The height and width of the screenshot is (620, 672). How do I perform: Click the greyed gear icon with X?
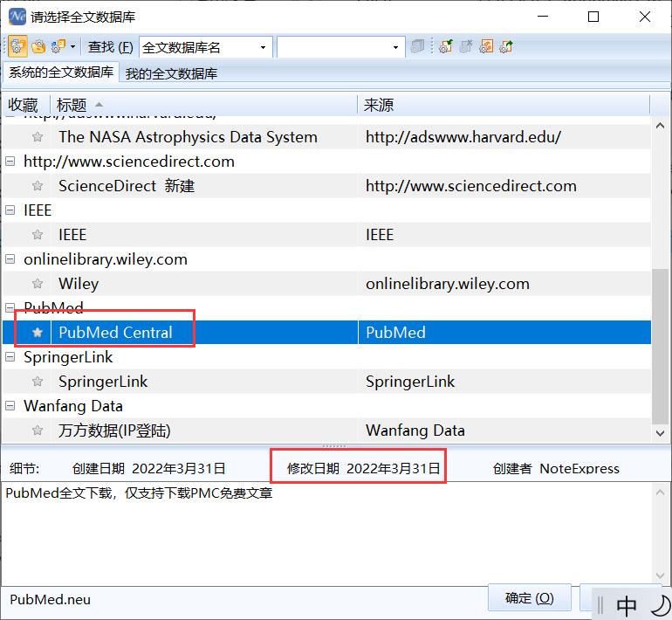tap(466, 46)
